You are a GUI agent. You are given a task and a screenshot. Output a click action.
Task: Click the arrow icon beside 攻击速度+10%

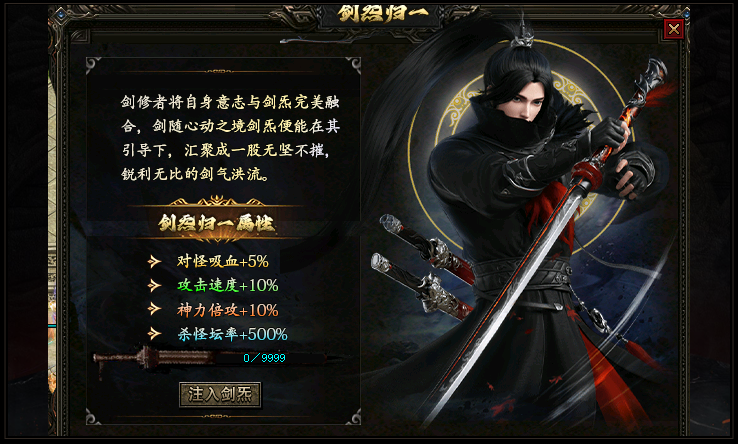(154, 285)
